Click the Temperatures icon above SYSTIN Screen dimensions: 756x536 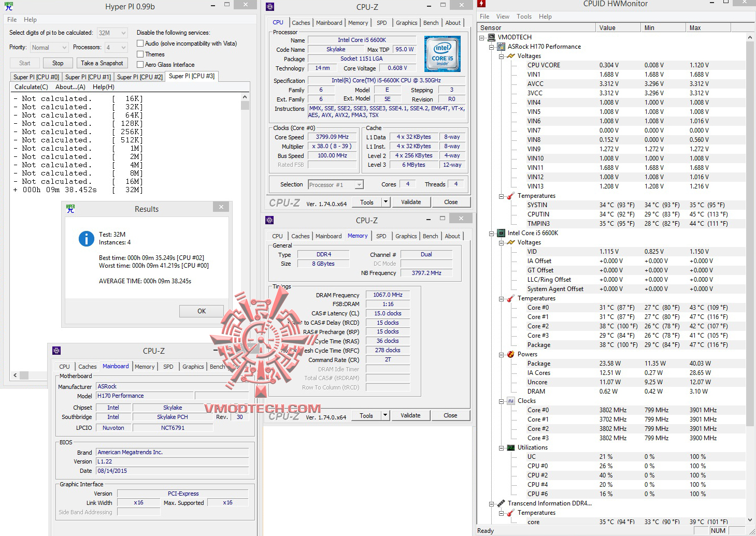511,196
